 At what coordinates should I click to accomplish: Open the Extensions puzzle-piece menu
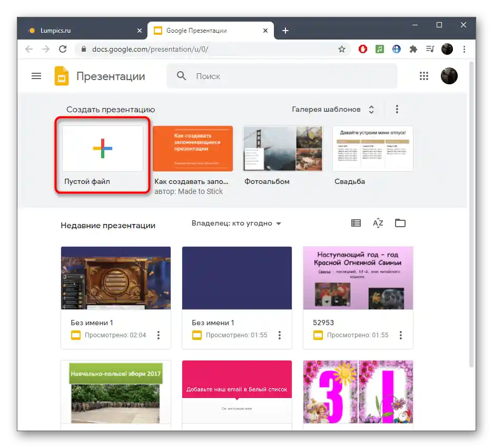point(413,49)
